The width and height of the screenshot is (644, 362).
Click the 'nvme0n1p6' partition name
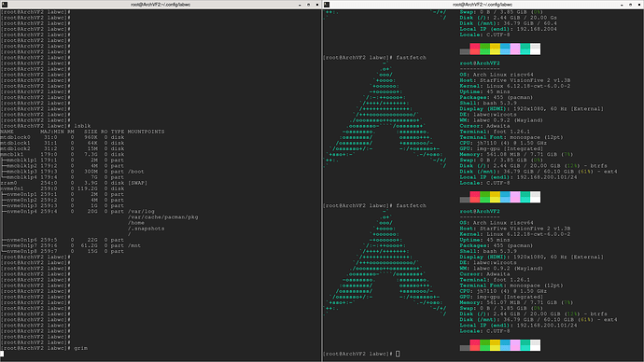(x=21, y=240)
